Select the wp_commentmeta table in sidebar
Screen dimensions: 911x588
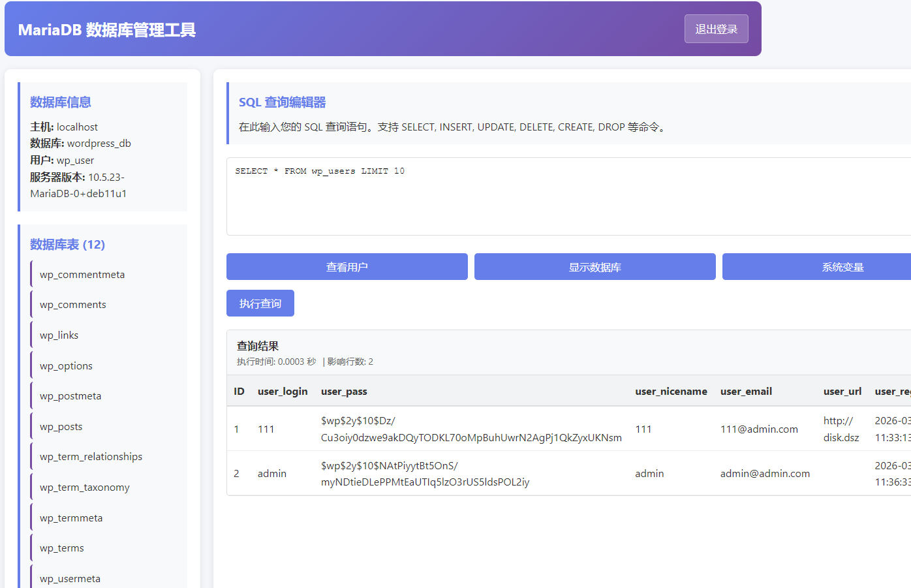coord(82,275)
